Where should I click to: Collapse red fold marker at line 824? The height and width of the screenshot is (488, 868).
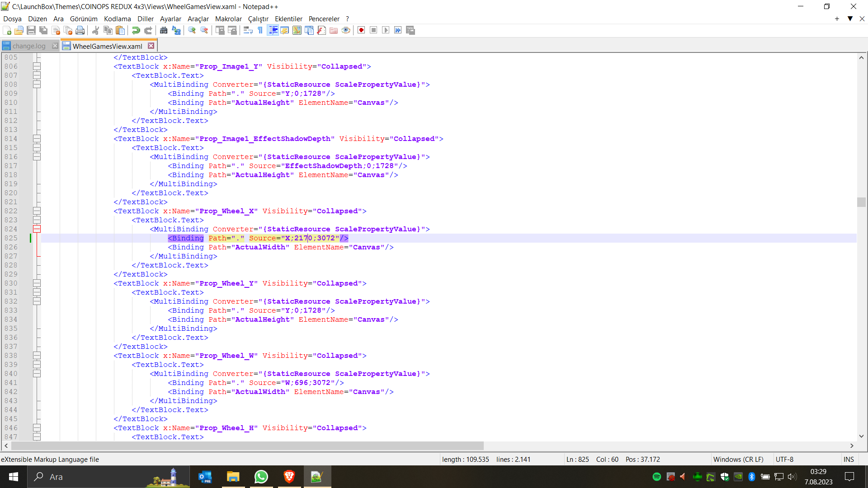[37, 229]
